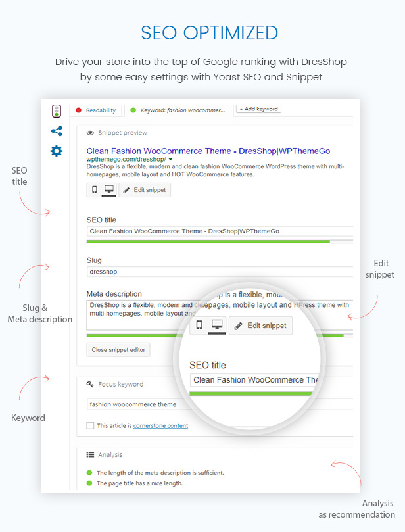Click the red Readability status dot
Viewport: 405px width, 532px height.
[x=78, y=110]
